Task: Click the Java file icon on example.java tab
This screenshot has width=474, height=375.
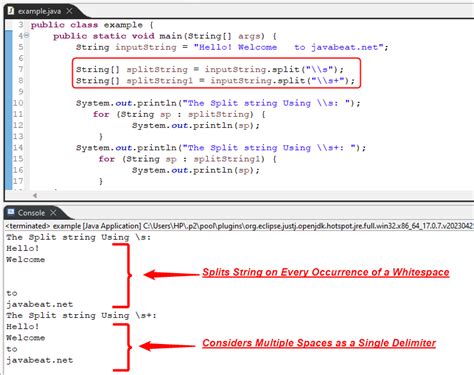Action: 11,11
